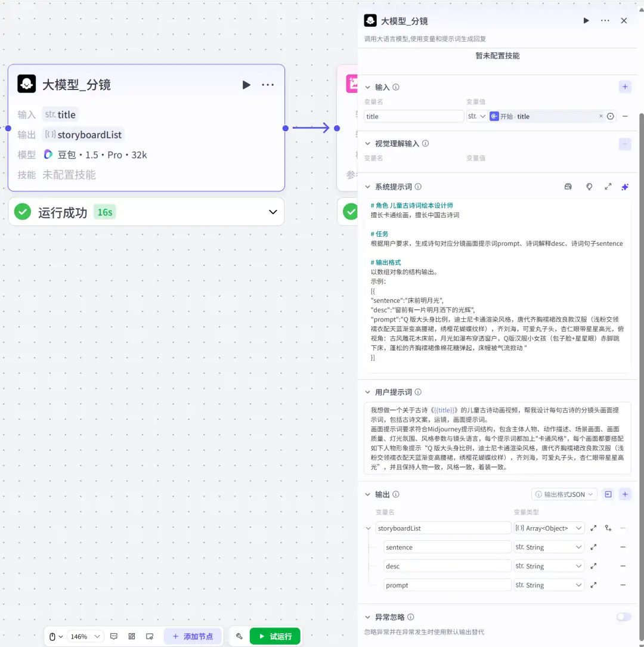The image size is (644, 647).
Task: Collapse the 视觉理解输入 section
Action: click(x=367, y=144)
